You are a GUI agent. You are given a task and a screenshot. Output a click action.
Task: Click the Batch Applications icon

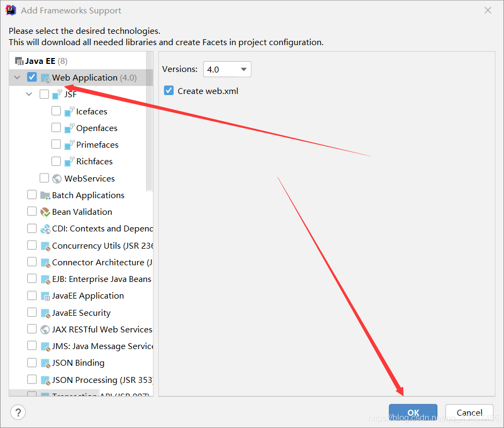pos(45,195)
